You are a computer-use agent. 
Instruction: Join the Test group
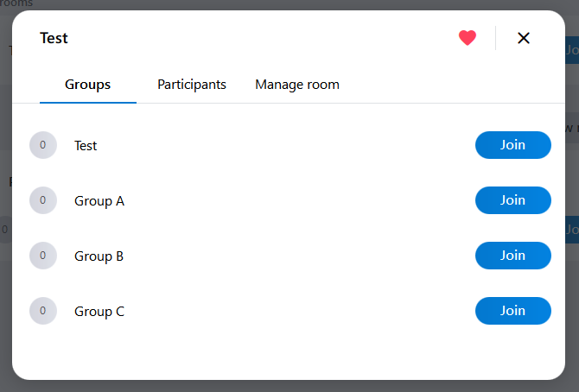(x=512, y=145)
